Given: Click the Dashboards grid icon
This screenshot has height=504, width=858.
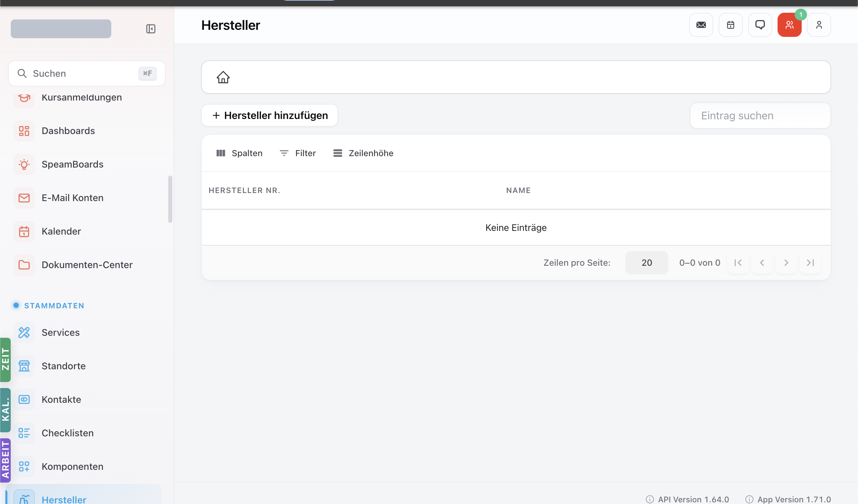Looking at the screenshot, I should (x=24, y=131).
